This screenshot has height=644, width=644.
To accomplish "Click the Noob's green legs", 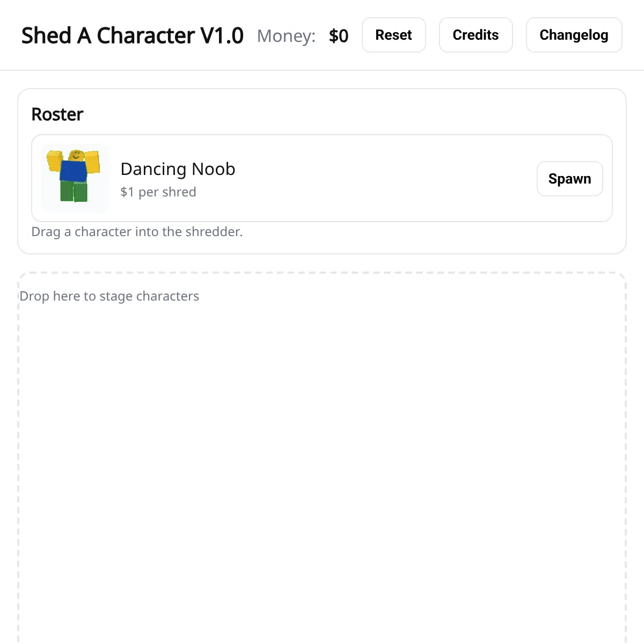I will (x=74, y=191).
